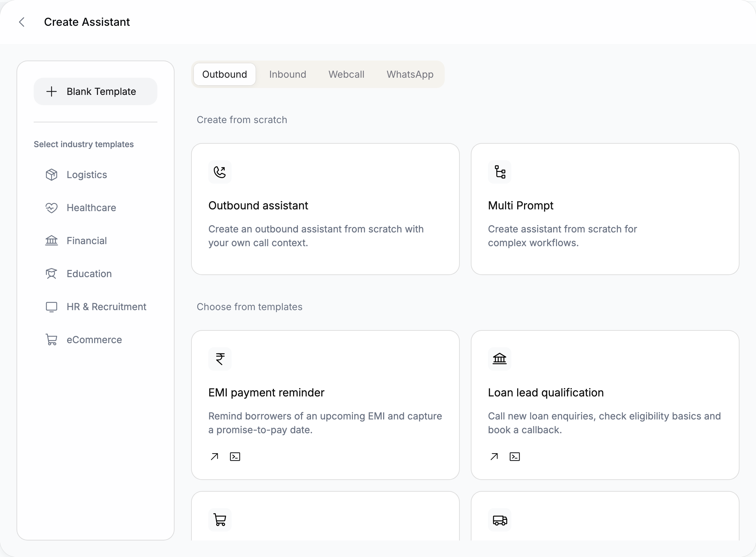Click the Multi Prompt workflow tree icon
Image resolution: width=756 pixels, height=557 pixels.
[x=500, y=172]
